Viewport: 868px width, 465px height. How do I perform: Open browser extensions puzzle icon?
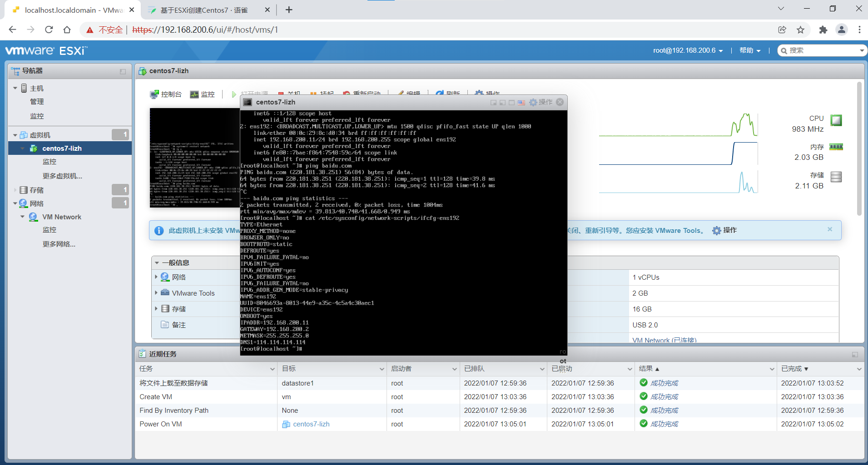point(823,30)
